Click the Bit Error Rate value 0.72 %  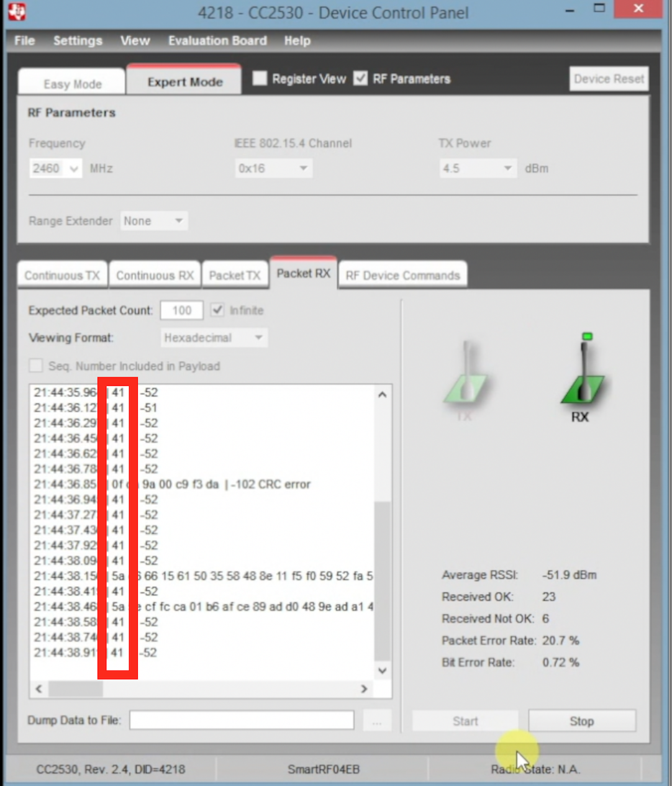point(561,662)
